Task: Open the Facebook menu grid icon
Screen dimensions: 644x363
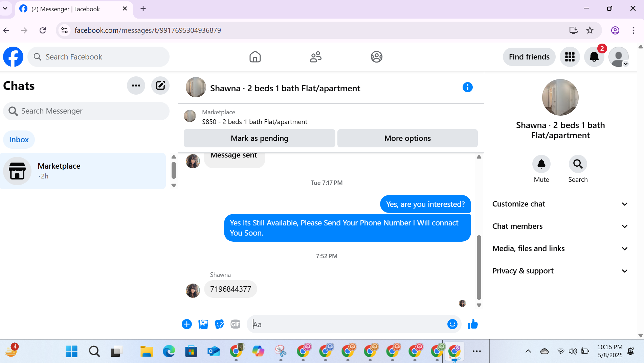Action: [x=570, y=57]
